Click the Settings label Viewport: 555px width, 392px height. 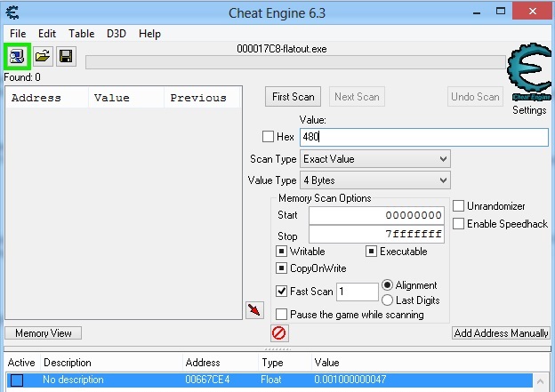pos(529,110)
